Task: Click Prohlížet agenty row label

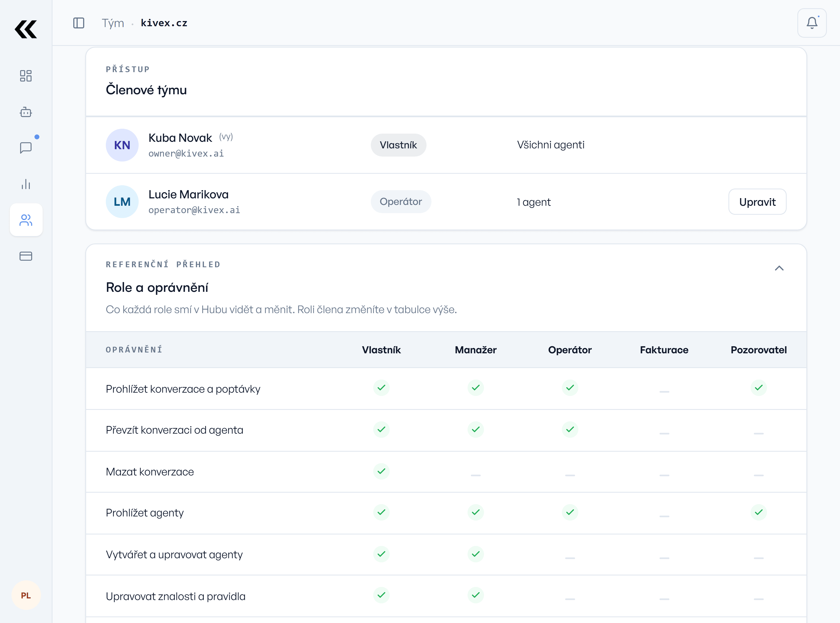Action: tap(145, 513)
